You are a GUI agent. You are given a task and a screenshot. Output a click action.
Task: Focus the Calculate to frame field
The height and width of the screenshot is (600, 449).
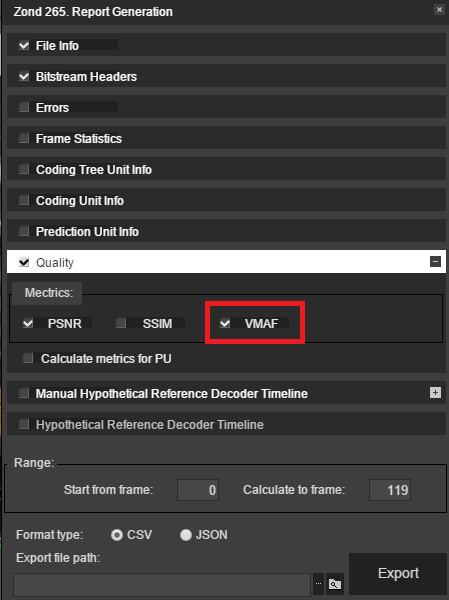pyautogui.click(x=390, y=490)
